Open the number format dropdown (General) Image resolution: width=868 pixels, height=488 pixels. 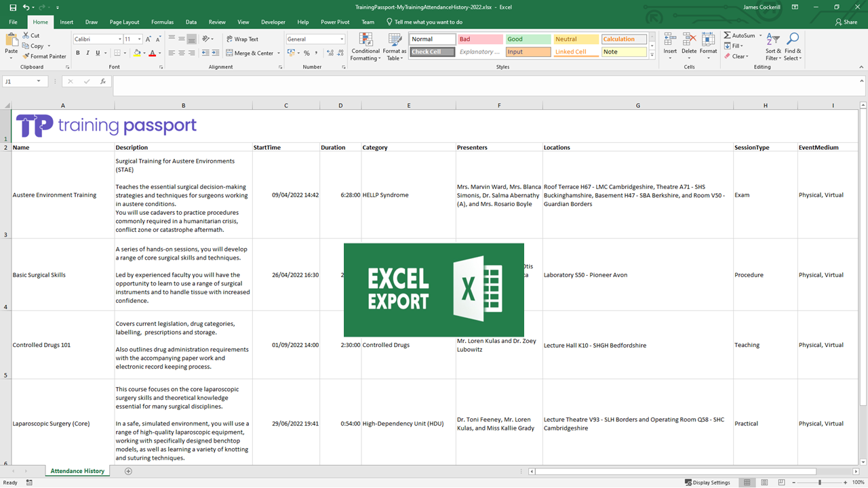[342, 39]
